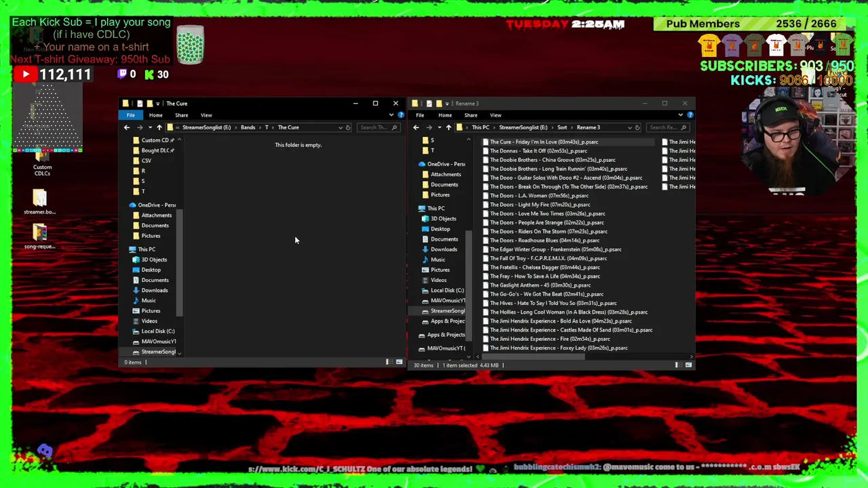868x488 pixels.
Task: Open File menu in Rename 3 window
Action: click(x=420, y=115)
